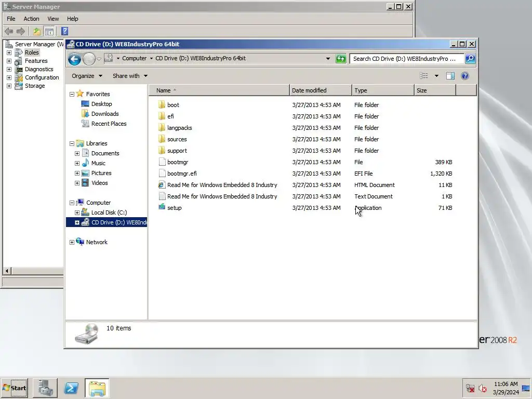Screen dimensions: 532x399
Task: Click the Forward arrow in Explorer window
Action: coord(89,59)
